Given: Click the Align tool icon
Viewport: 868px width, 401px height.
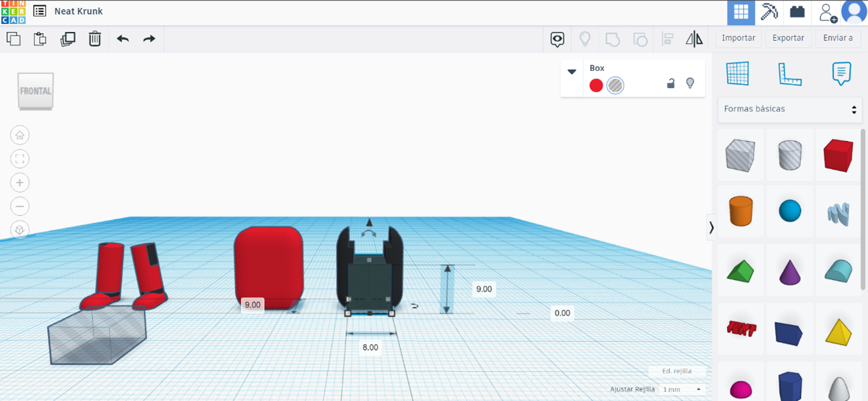Looking at the screenshot, I should coord(668,39).
